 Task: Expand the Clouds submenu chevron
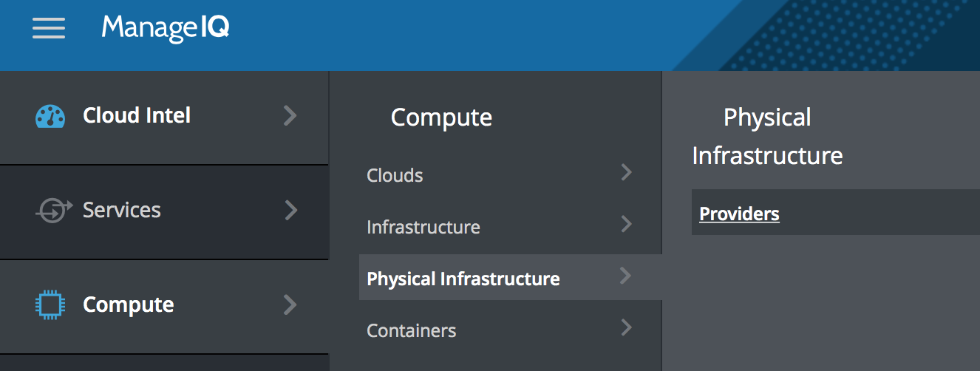[627, 173]
